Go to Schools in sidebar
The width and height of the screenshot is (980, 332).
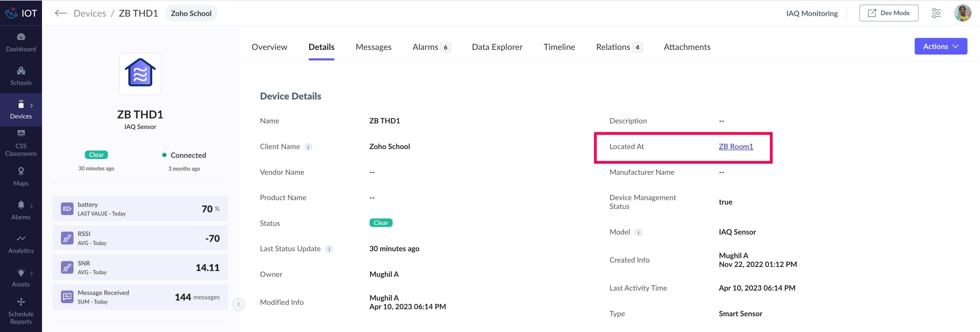(x=21, y=76)
